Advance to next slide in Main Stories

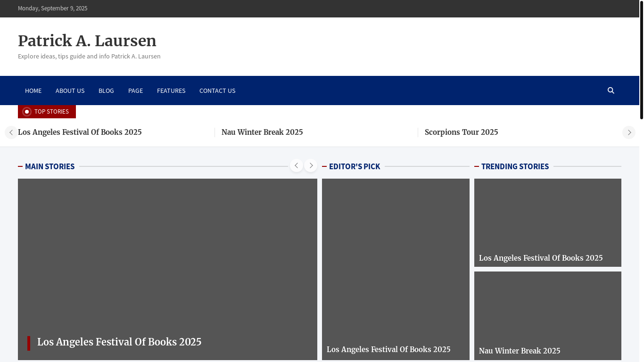pos(311,165)
